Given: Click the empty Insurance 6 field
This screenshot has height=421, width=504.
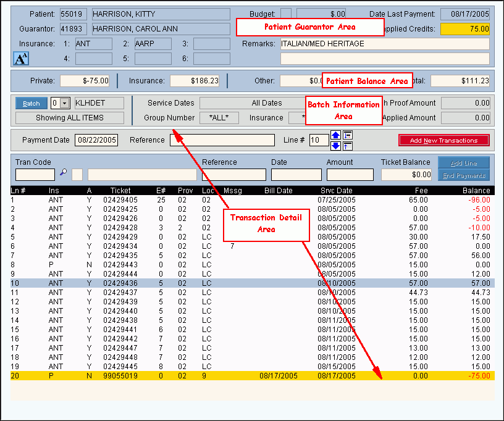Looking at the screenshot, I should click(x=212, y=59).
